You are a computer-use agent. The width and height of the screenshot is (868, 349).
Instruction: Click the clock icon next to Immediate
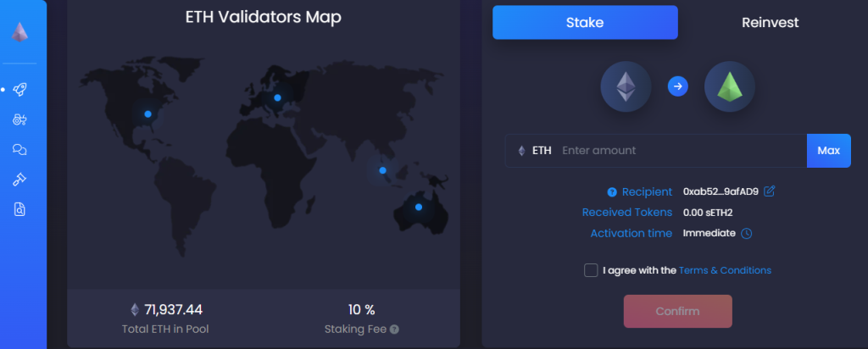point(747,234)
